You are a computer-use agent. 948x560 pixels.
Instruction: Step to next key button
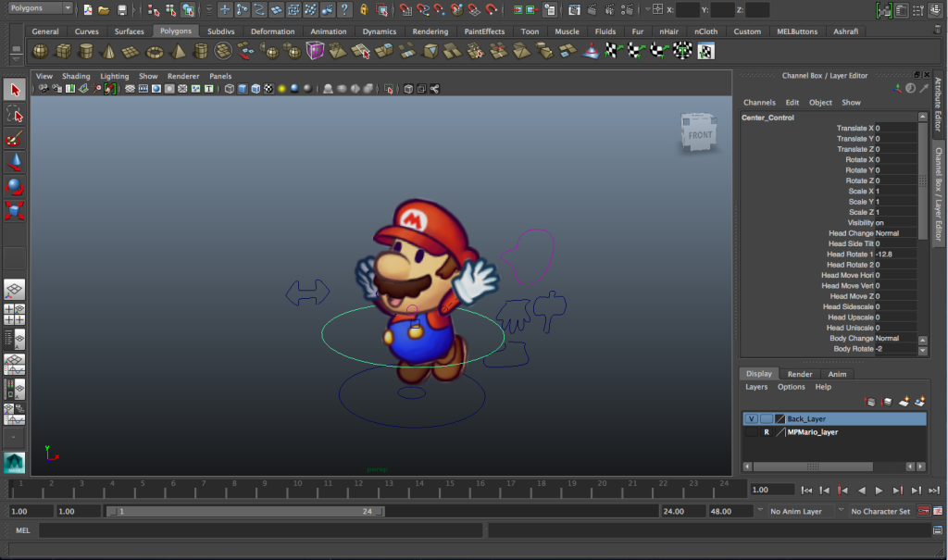click(897, 491)
